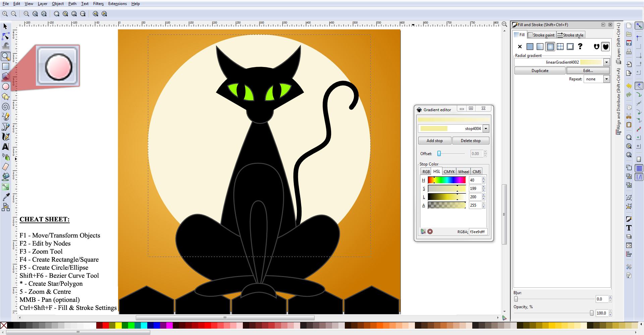Click the Hue slider bar

click(447, 180)
